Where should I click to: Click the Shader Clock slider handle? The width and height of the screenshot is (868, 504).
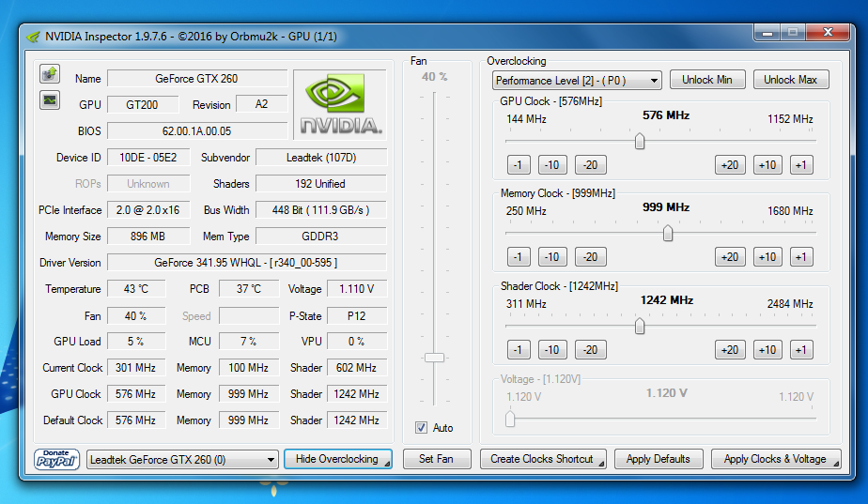[640, 326]
